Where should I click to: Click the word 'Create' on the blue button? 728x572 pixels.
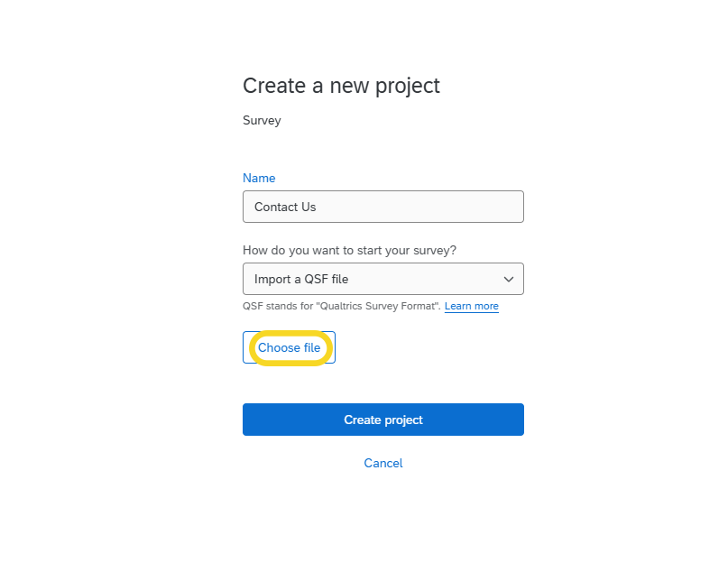[362, 420]
